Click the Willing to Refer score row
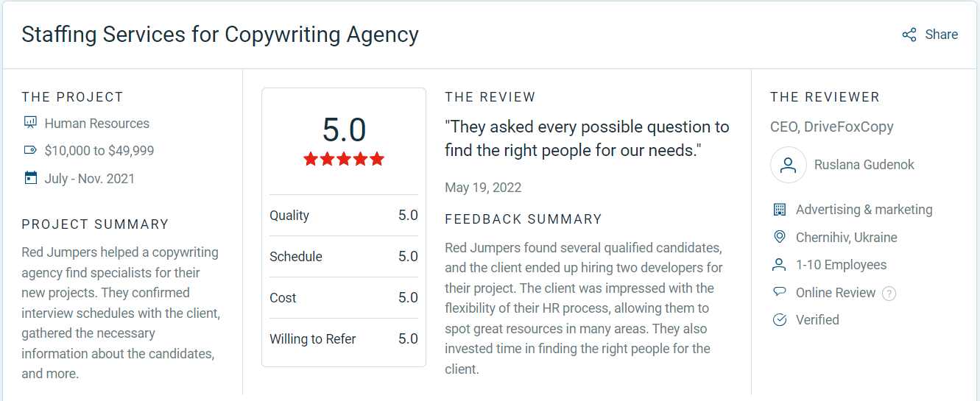The height and width of the screenshot is (401, 980). coord(343,339)
